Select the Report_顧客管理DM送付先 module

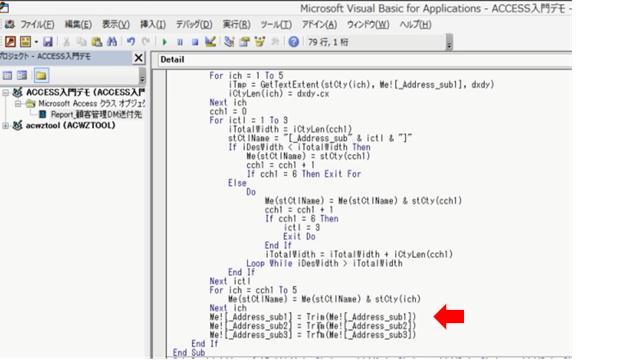pos(96,115)
